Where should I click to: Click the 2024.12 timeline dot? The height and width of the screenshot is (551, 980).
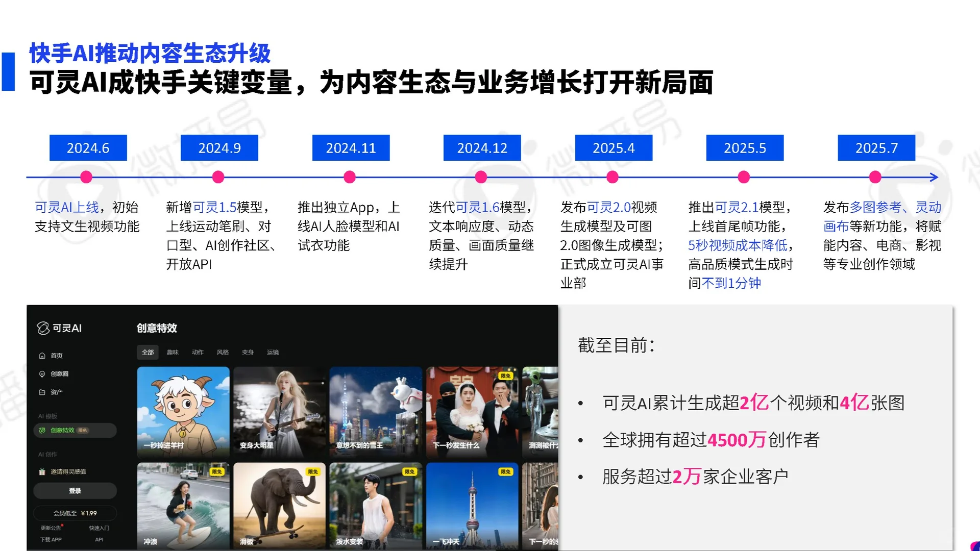pyautogui.click(x=481, y=177)
